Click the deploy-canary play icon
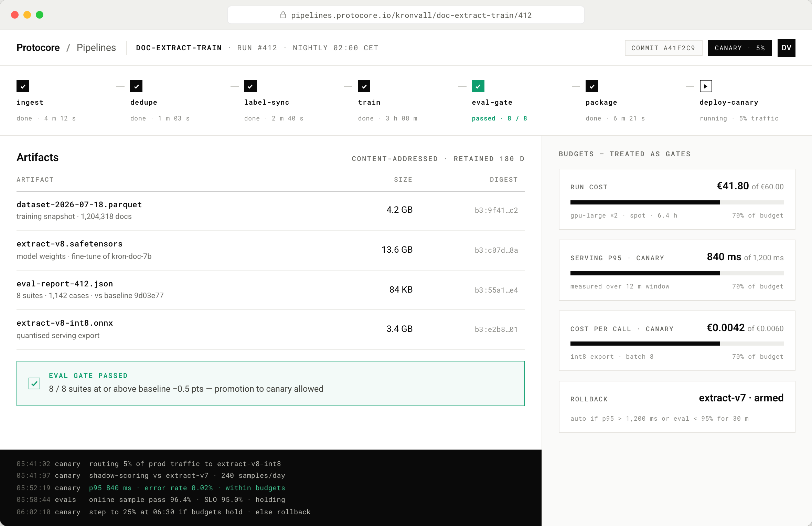 click(x=706, y=86)
